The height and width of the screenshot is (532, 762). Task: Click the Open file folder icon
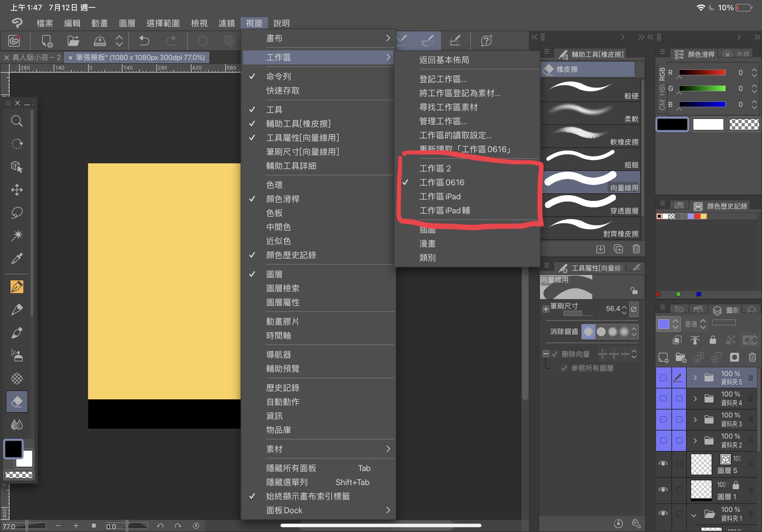pyautogui.click(x=73, y=41)
